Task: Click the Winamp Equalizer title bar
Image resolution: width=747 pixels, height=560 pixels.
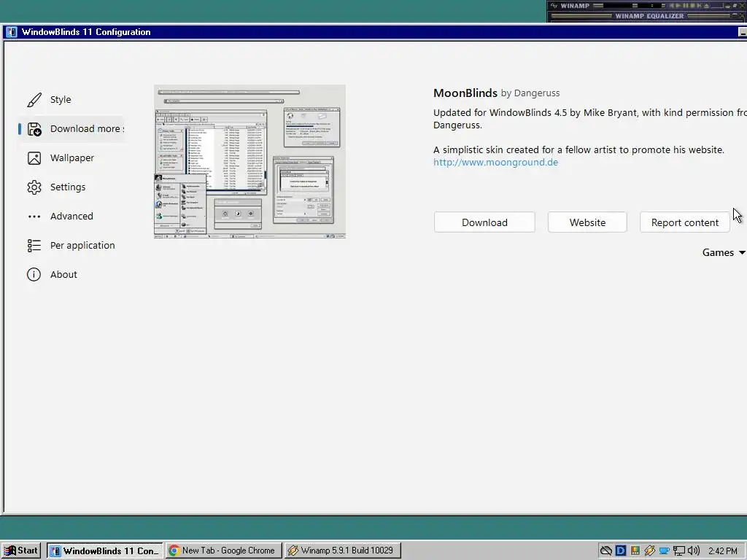Action: click(647, 16)
